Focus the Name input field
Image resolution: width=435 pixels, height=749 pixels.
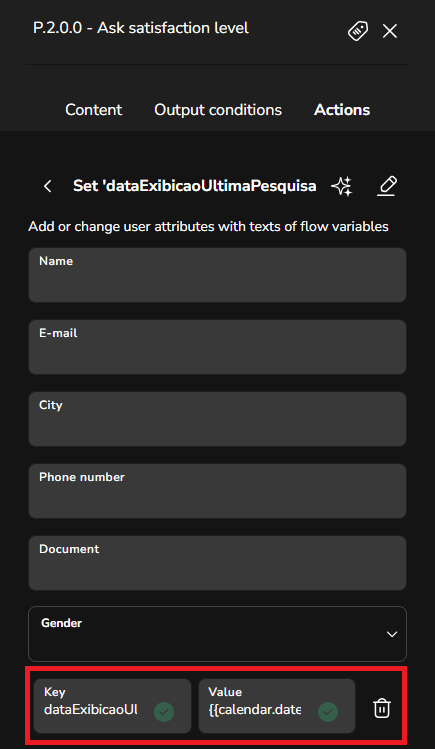(217, 275)
